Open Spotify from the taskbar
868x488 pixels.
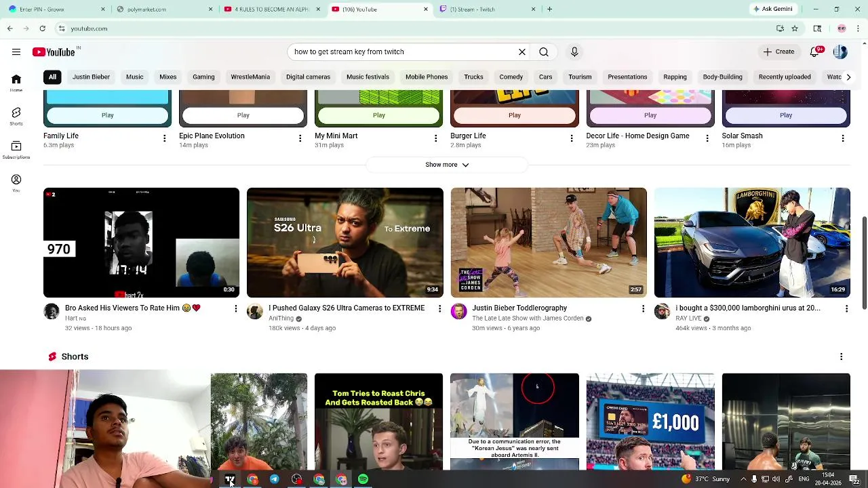[363, 479]
